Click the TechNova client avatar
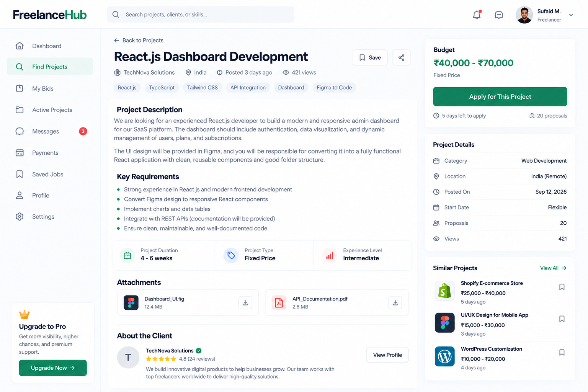588x392 pixels. [x=128, y=358]
